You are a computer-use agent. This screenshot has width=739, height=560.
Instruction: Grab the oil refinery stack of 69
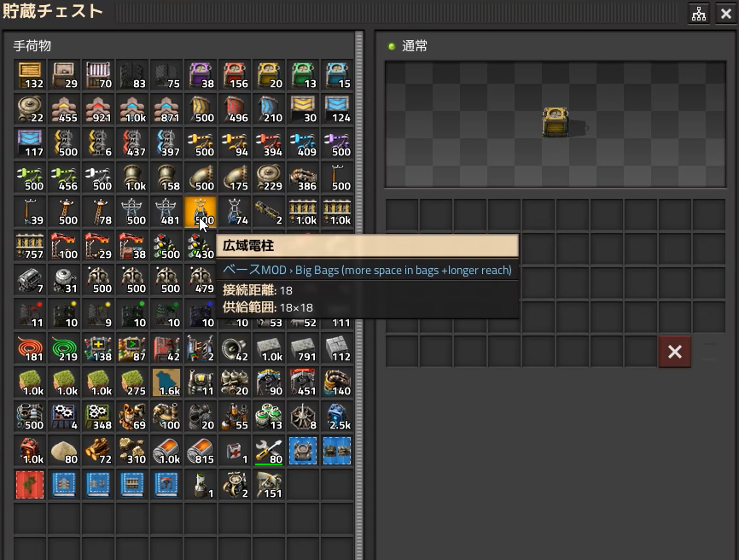132,417
